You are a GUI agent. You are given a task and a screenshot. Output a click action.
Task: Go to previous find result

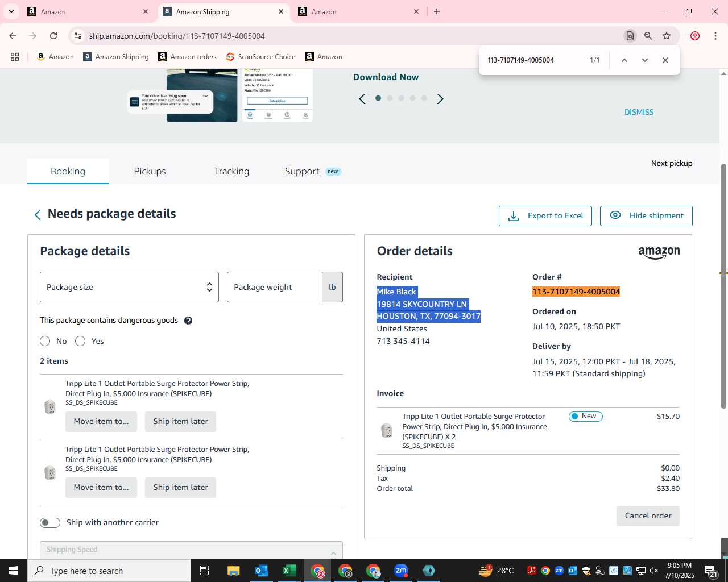(x=624, y=60)
